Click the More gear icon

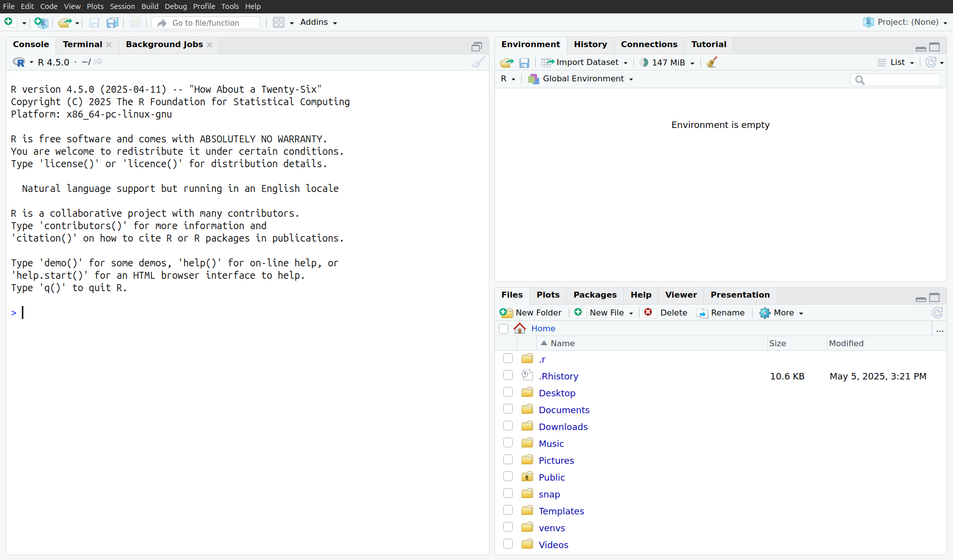pos(765,312)
